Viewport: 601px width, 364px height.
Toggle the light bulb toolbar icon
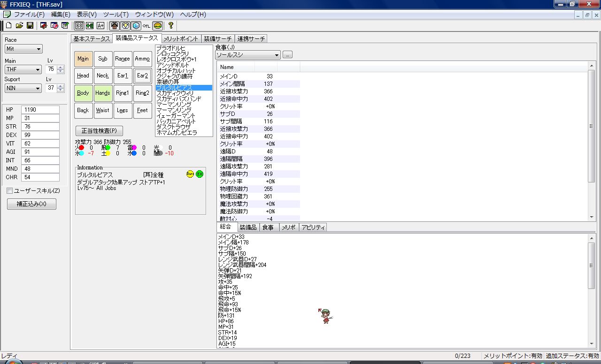tap(125, 25)
